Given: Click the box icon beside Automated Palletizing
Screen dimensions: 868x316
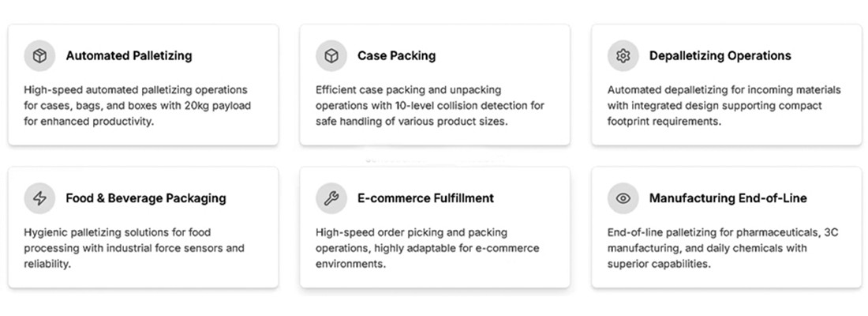Looking at the screenshot, I should [39, 56].
